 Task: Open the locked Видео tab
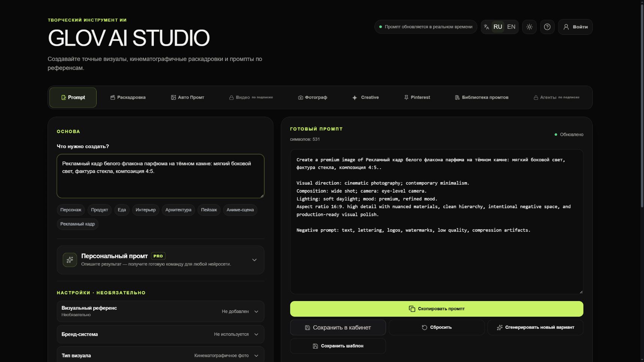(x=251, y=98)
